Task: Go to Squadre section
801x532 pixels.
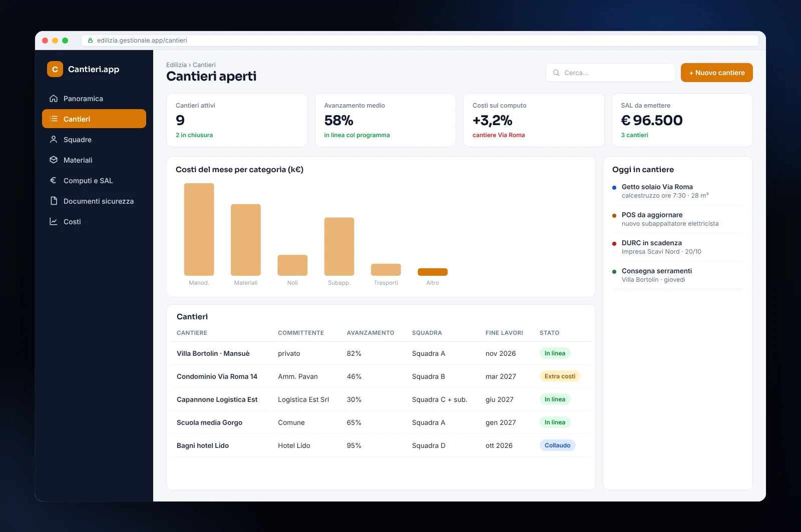Action: 94,140
